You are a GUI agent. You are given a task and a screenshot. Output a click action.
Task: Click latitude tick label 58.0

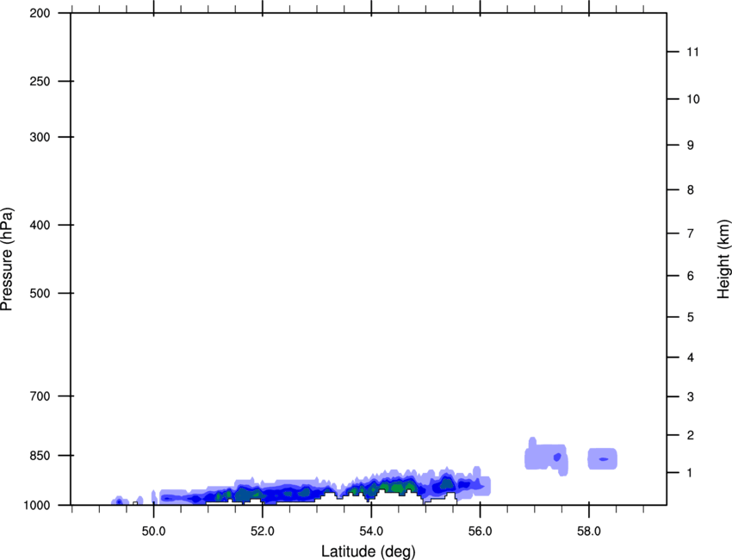click(589, 532)
